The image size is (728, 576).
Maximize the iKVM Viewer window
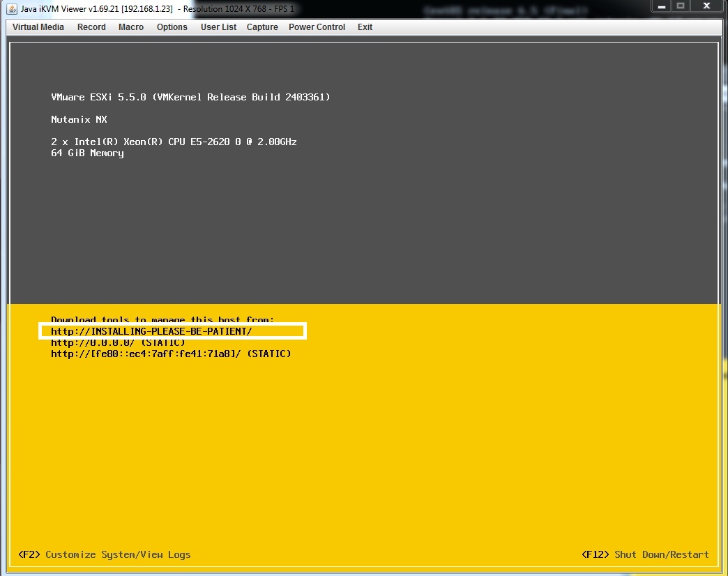681,6
